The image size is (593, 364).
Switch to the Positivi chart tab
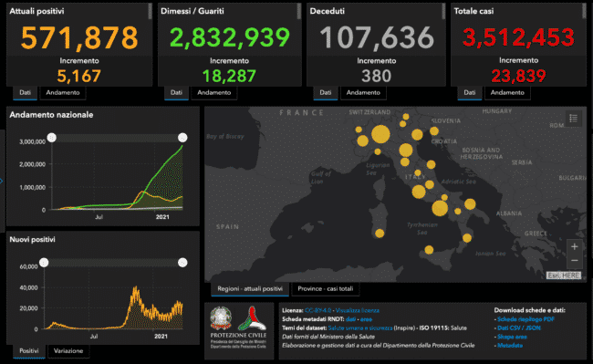[x=29, y=350]
